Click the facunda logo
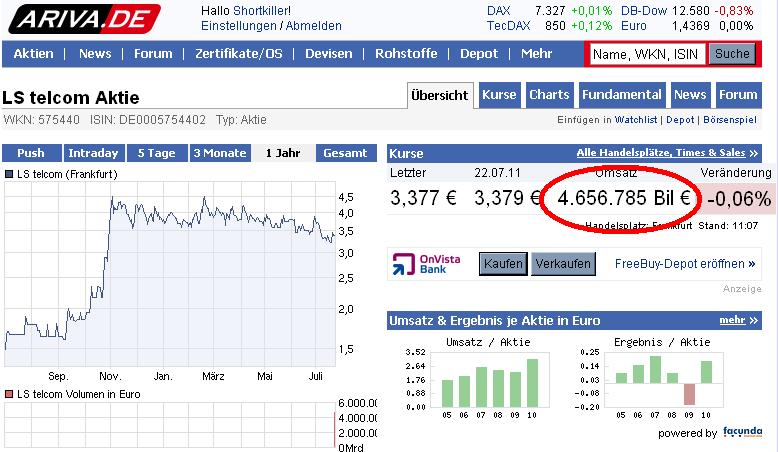 click(x=742, y=432)
